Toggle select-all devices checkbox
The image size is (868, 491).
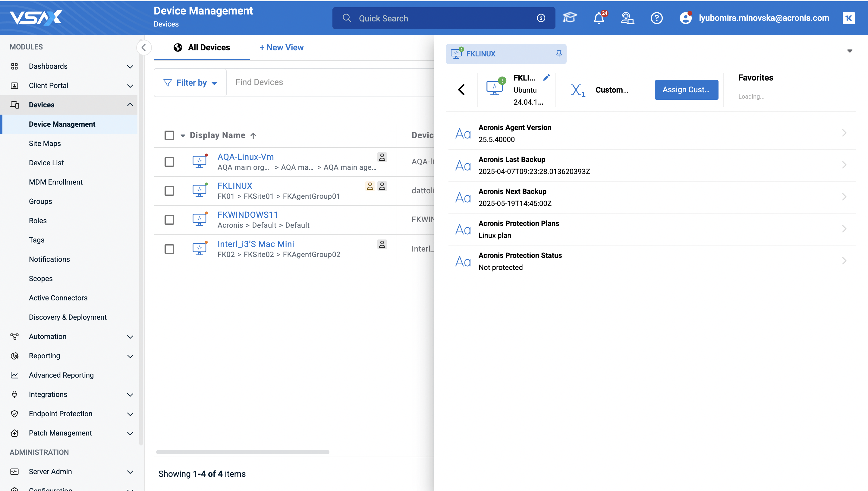click(169, 135)
